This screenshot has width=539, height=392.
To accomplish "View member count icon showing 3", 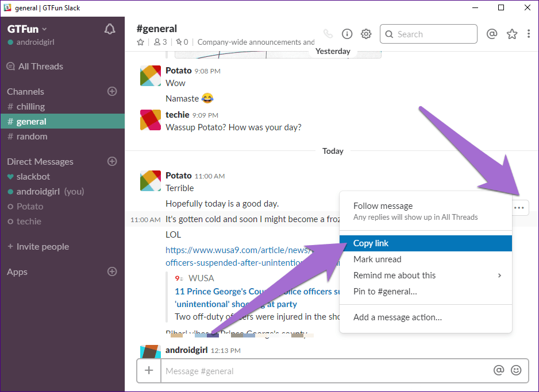I will click(x=160, y=42).
